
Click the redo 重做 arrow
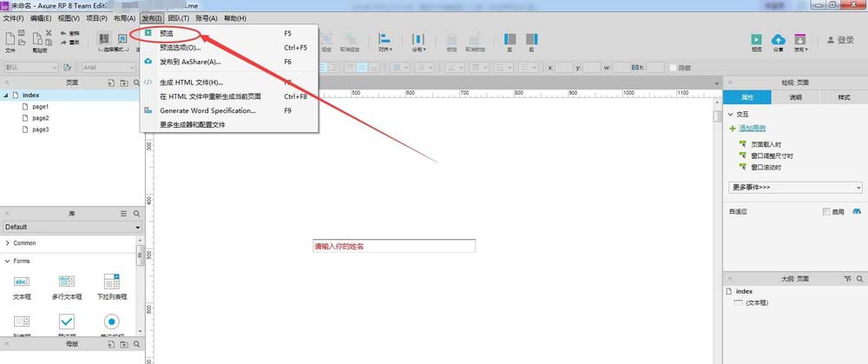tap(69, 42)
